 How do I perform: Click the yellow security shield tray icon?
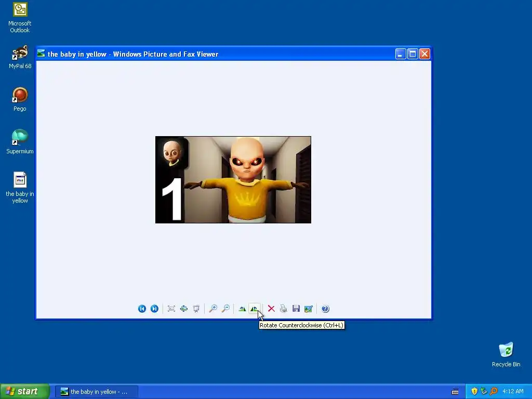click(474, 391)
